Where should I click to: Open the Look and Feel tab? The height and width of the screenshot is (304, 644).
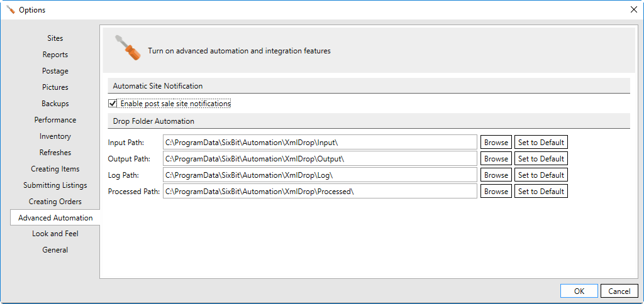(55, 234)
